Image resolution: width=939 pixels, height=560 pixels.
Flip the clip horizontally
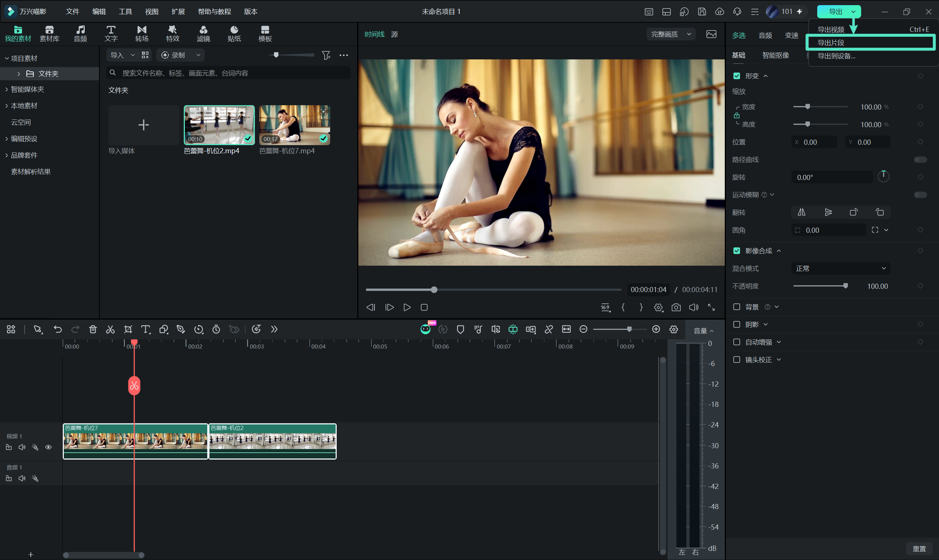[801, 212]
